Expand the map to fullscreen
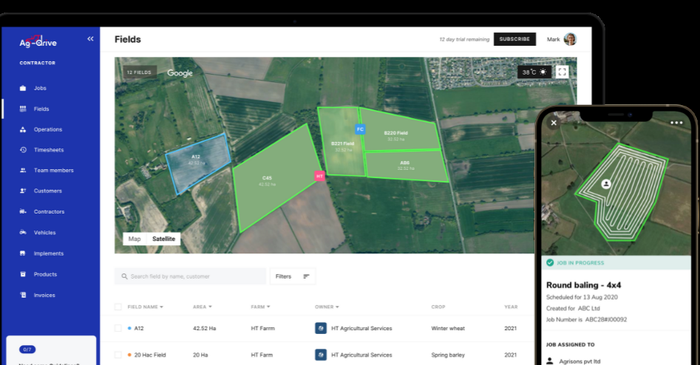 tap(562, 72)
